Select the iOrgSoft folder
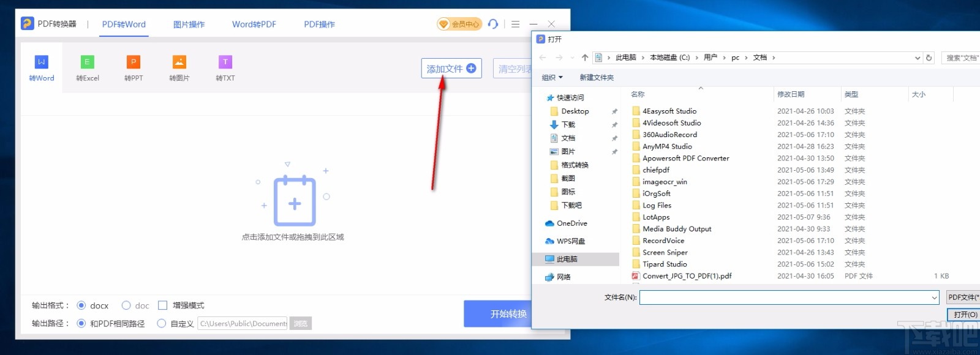Image resolution: width=980 pixels, height=355 pixels. pyautogui.click(x=656, y=193)
